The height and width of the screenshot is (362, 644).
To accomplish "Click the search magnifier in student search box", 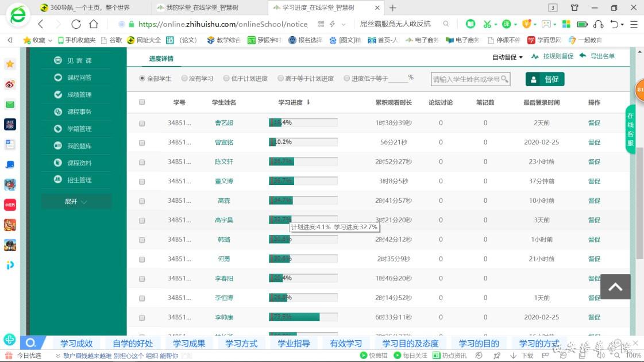I will (504, 79).
